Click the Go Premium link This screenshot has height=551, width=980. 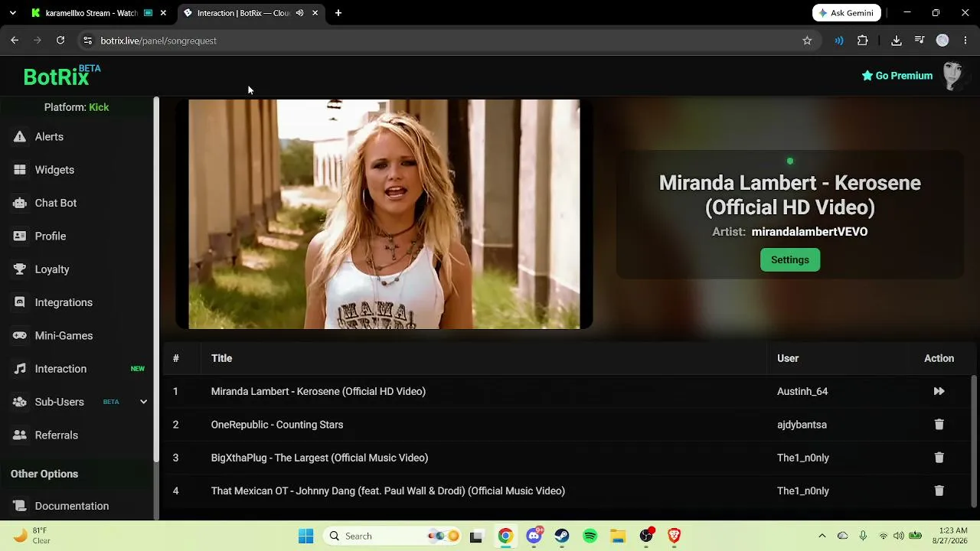[897, 76]
